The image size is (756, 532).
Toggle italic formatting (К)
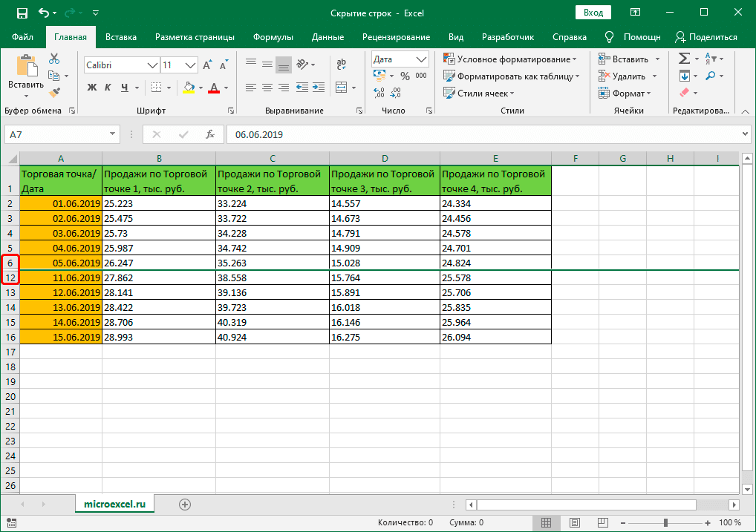(x=108, y=88)
